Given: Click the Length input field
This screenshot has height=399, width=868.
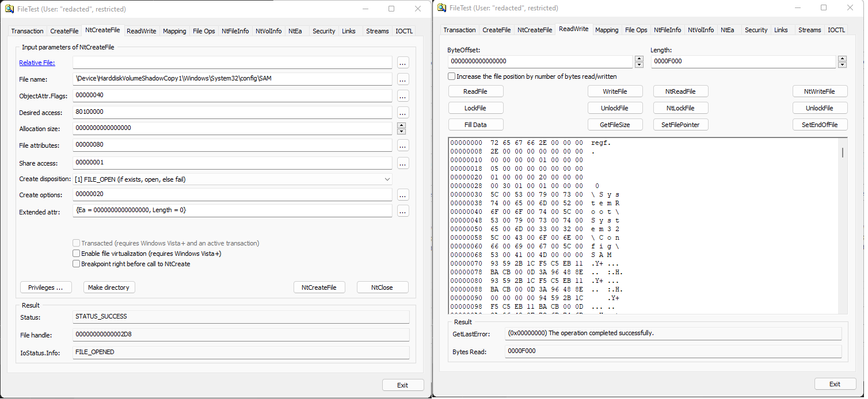Looking at the screenshot, I should coord(744,62).
